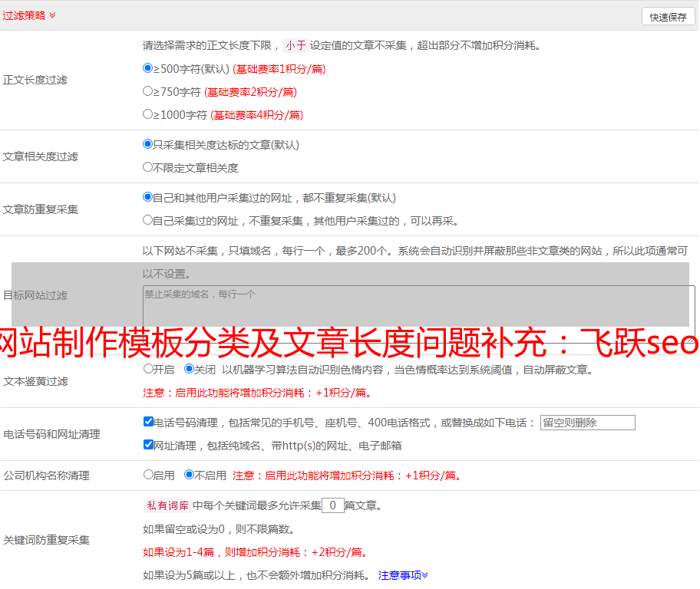Viewport: 700px width, 589px height.
Task: Enable 文本鉴黄过滤 with 开启 radio
Action: 148,369
